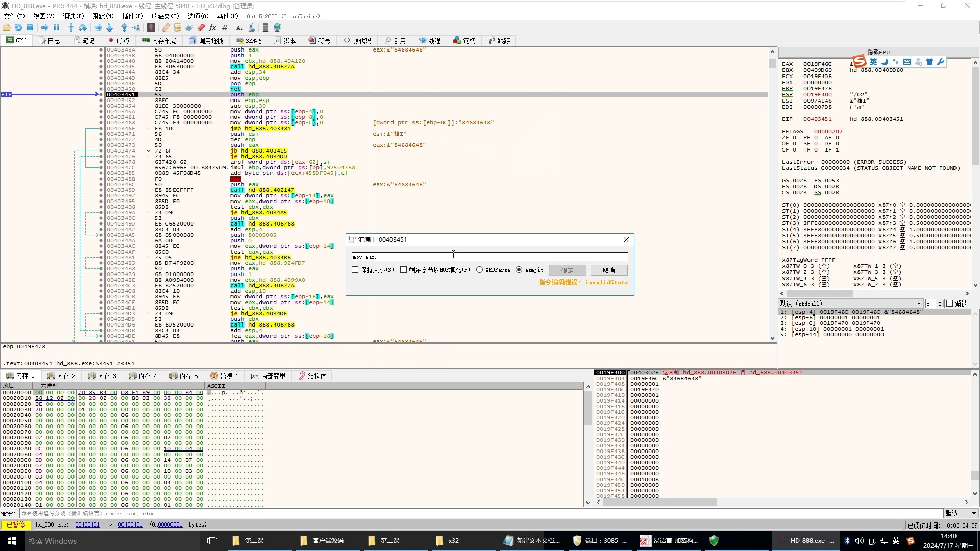Enable the 保持大小(S) checkbox
The width and height of the screenshot is (980, 551).
point(355,270)
